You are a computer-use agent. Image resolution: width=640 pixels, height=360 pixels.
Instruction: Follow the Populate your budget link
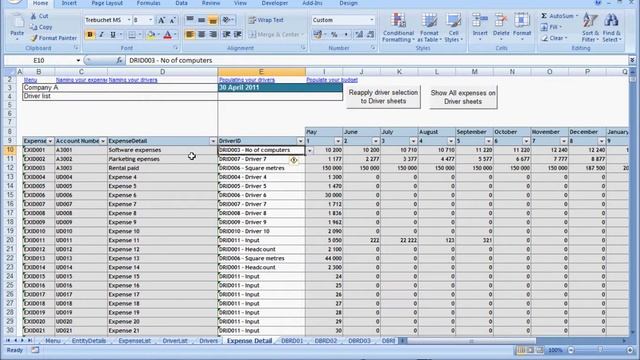click(332, 80)
